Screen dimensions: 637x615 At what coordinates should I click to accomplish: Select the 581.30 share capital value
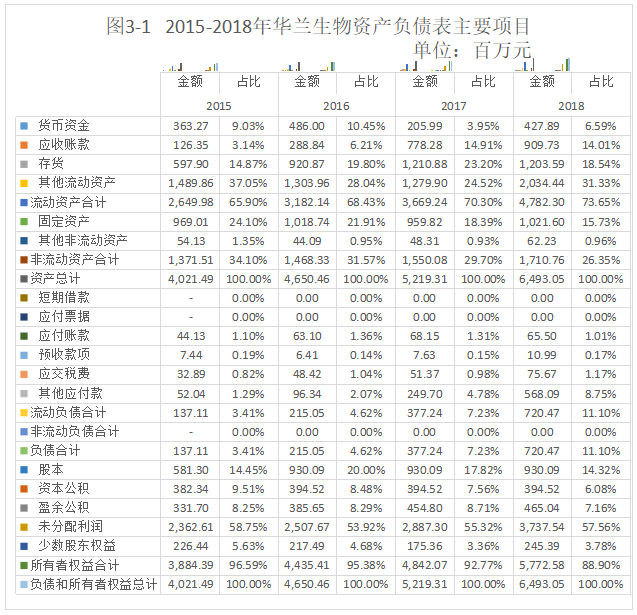(191, 470)
